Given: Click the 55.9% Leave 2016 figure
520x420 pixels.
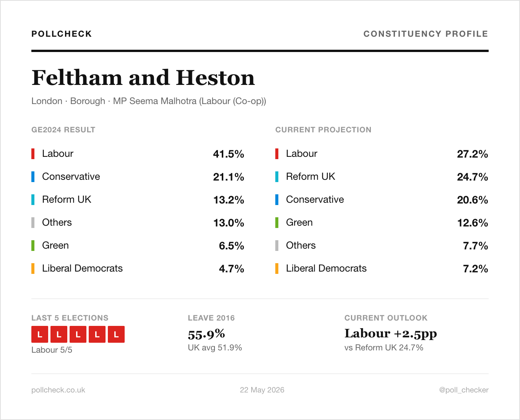Looking at the screenshot, I should pyautogui.click(x=206, y=334).
